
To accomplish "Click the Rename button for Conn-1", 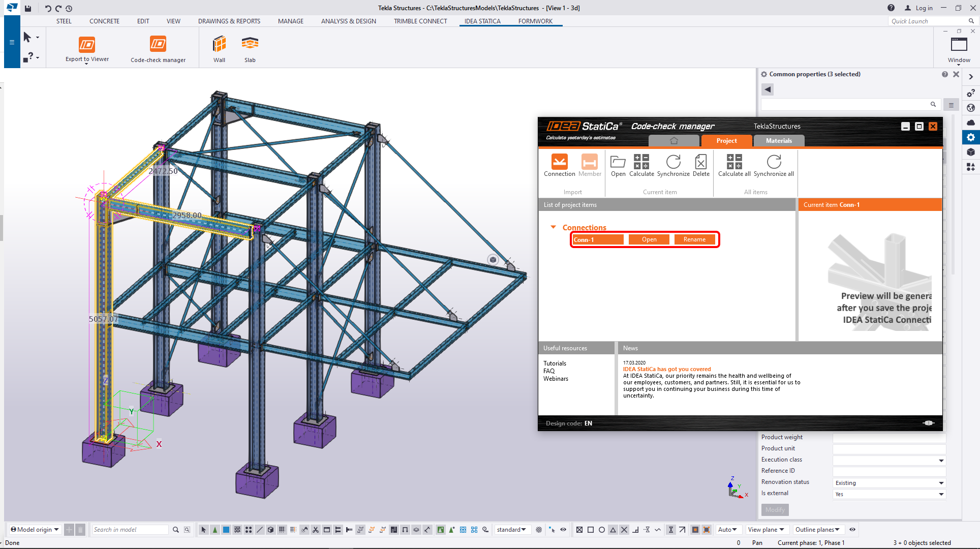I will click(x=694, y=239).
